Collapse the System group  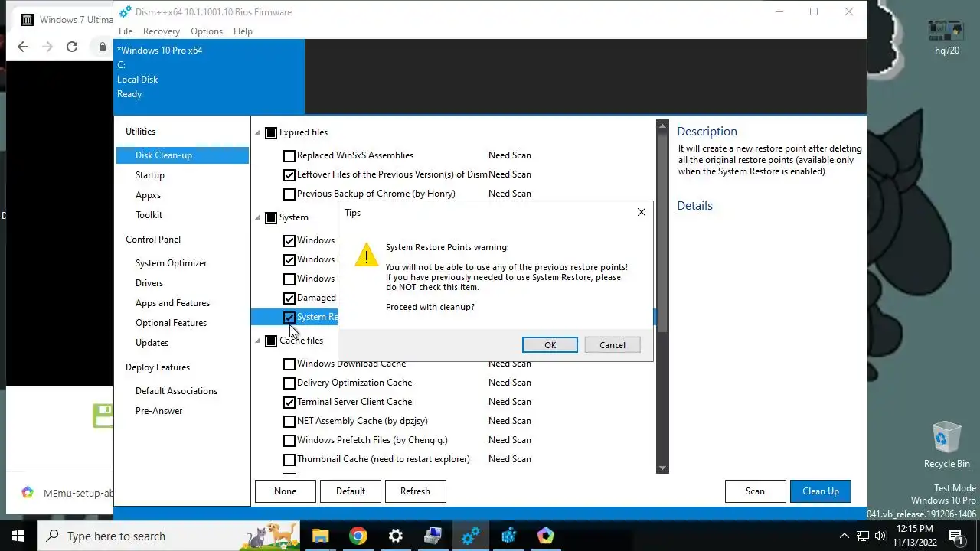click(x=258, y=217)
